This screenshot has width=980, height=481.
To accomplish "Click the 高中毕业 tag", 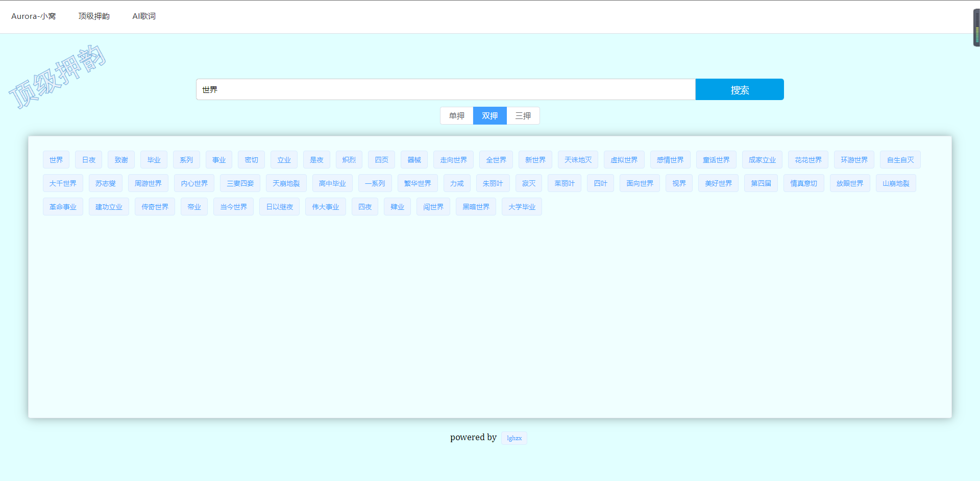I will pos(332,183).
